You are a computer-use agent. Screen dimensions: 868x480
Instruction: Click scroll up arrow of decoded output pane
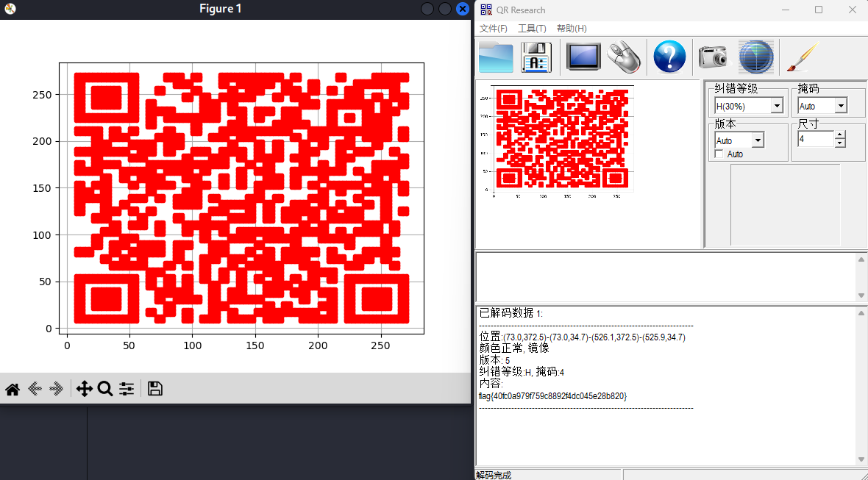coord(861,313)
